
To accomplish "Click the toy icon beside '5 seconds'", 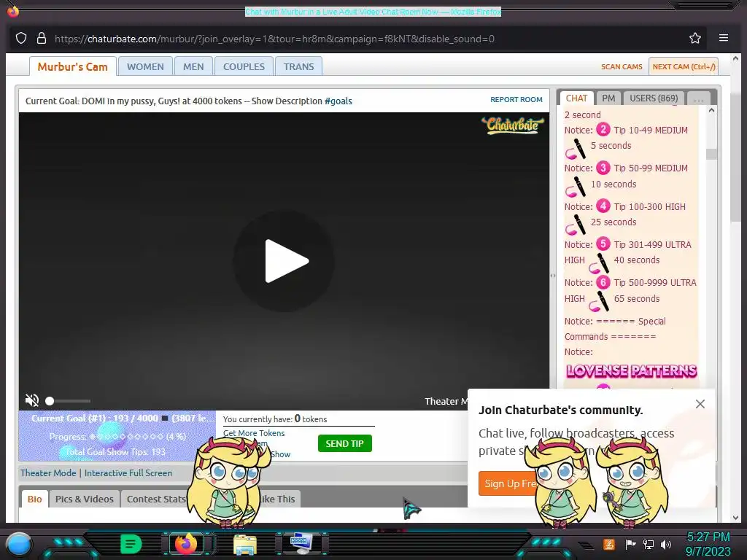I will pyautogui.click(x=576, y=149).
